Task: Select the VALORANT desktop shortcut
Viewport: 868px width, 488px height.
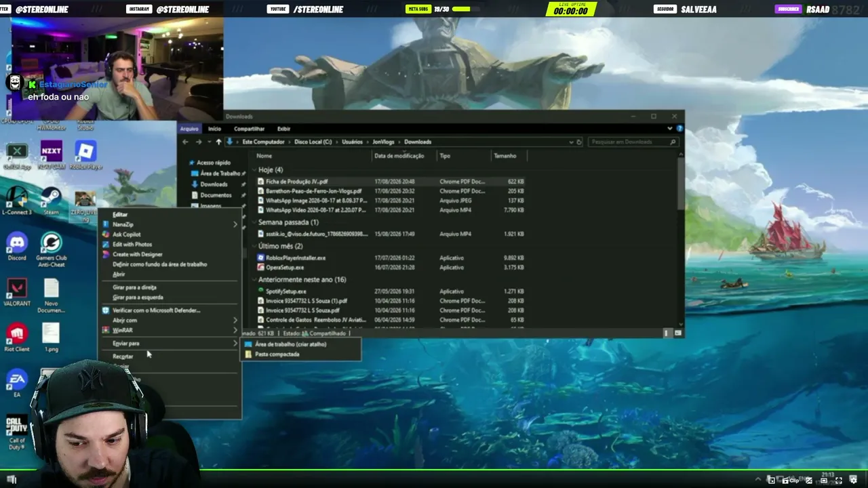Action: click(17, 293)
